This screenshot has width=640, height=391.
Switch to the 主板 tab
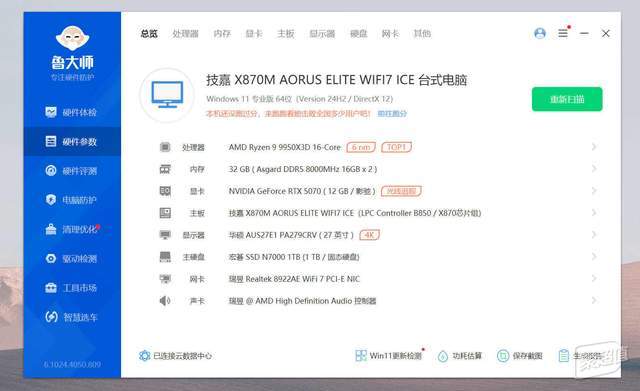(286, 33)
